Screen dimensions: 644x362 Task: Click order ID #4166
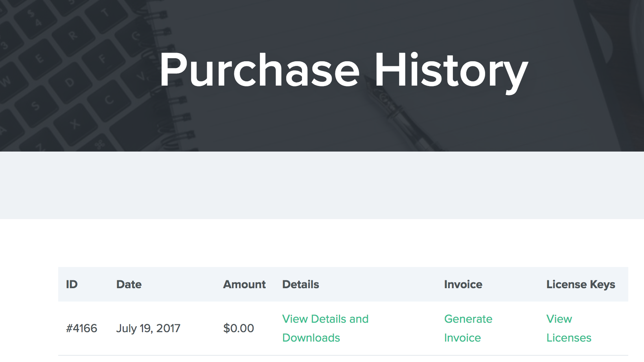click(81, 328)
